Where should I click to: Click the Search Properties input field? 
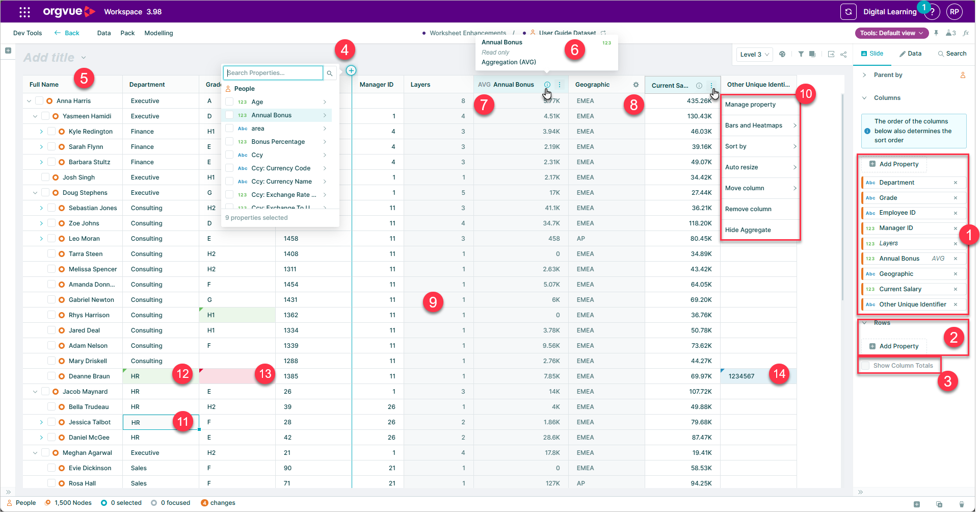(x=274, y=73)
